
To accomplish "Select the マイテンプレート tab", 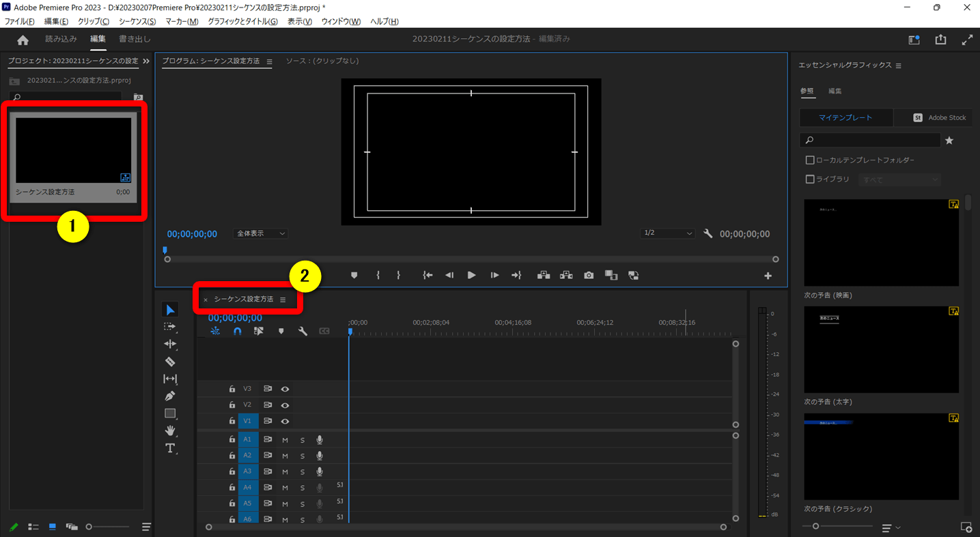I will [x=845, y=117].
